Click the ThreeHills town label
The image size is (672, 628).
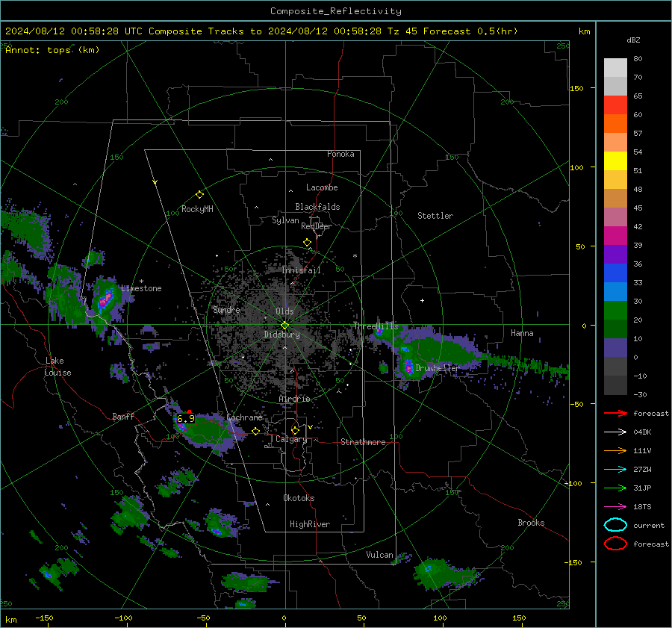tap(376, 326)
